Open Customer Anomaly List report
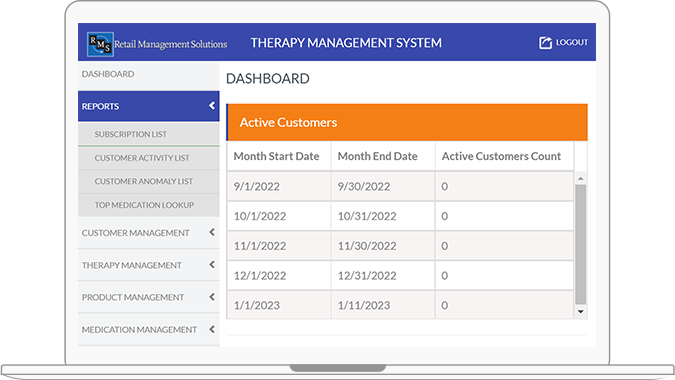Image resolution: width=675 pixels, height=380 pixels. pos(149,182)
